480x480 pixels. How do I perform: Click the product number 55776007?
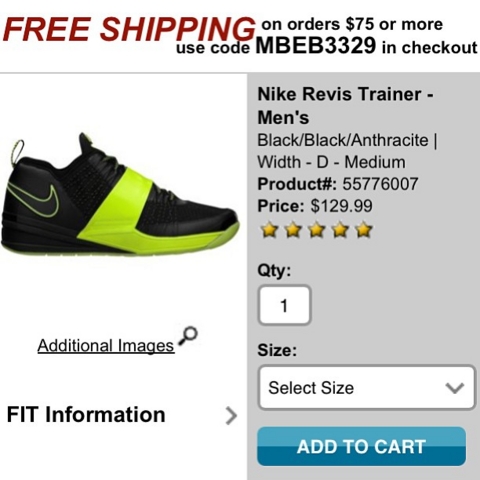[x=380, y=184]
